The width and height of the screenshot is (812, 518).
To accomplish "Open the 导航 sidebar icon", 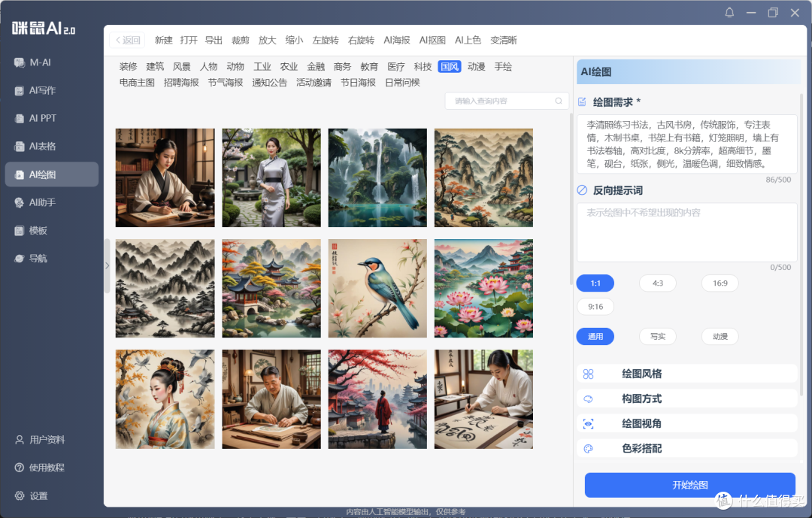I will [x=19, y=259].
